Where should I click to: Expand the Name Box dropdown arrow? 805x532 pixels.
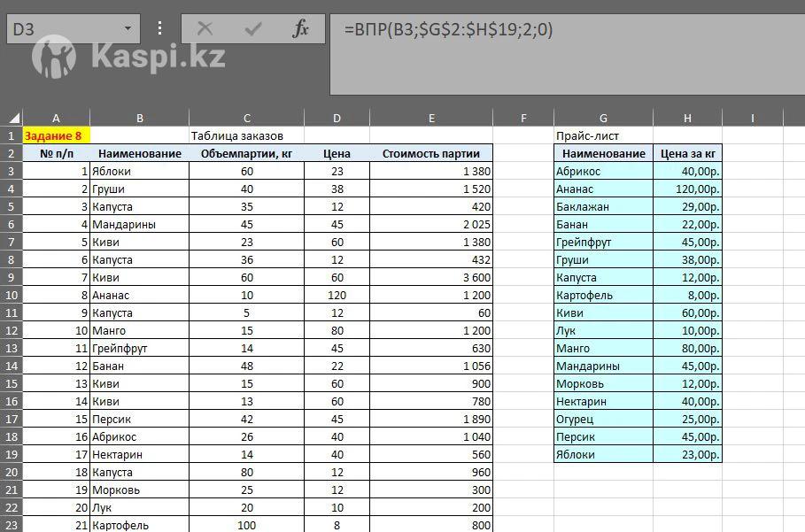128,29
